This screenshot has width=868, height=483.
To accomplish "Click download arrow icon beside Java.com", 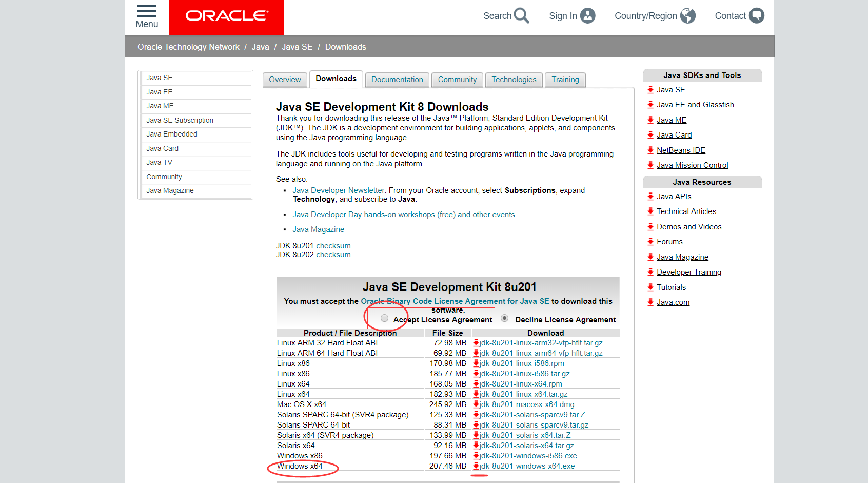I will [x=650, y=302].
